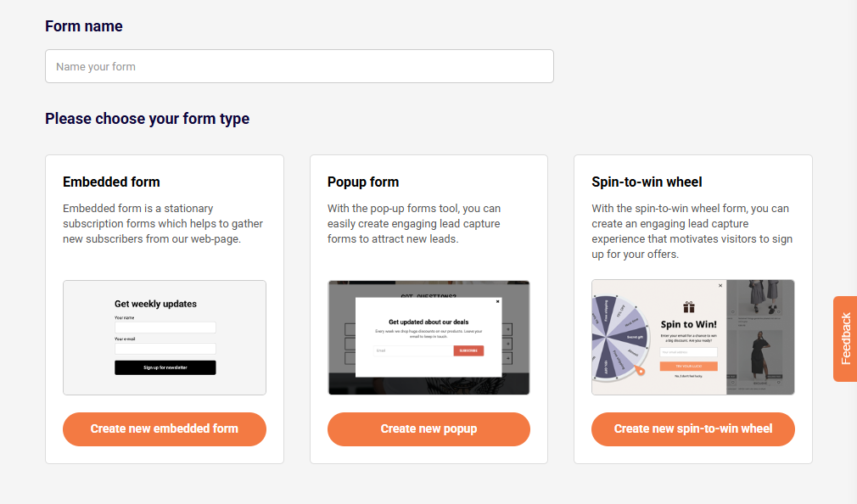Select the 'Spin-to-win wheel' card heading

pyautogui.click(x=647, y=182)
